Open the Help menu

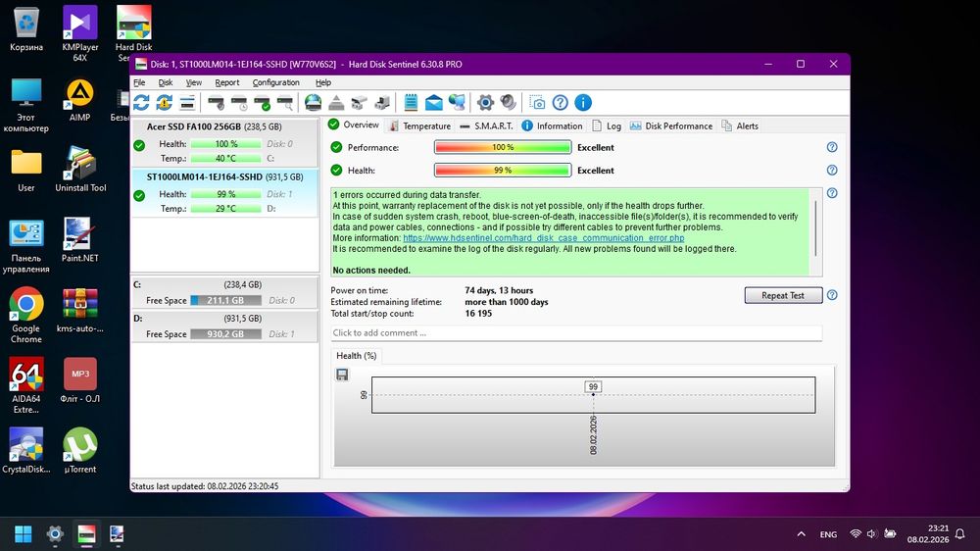point(323,82)
